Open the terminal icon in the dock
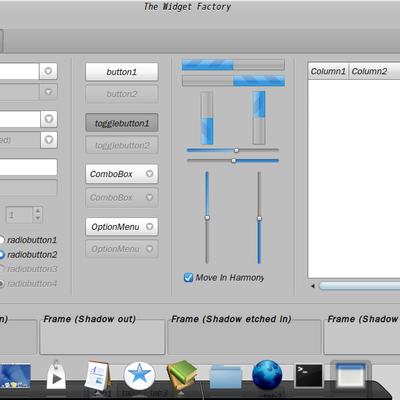This screenshot has height=400, width=400. (x=309, y=376)
